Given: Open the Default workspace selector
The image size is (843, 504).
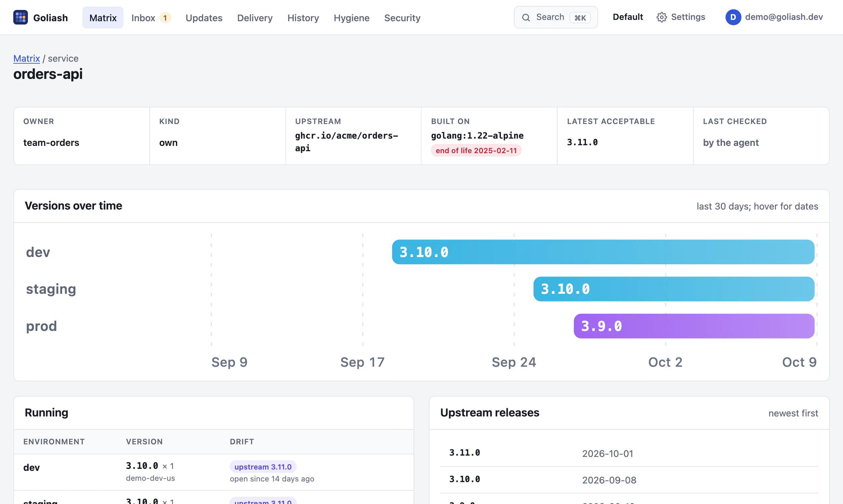Looking at the screenshot, I should coord(628,17).
